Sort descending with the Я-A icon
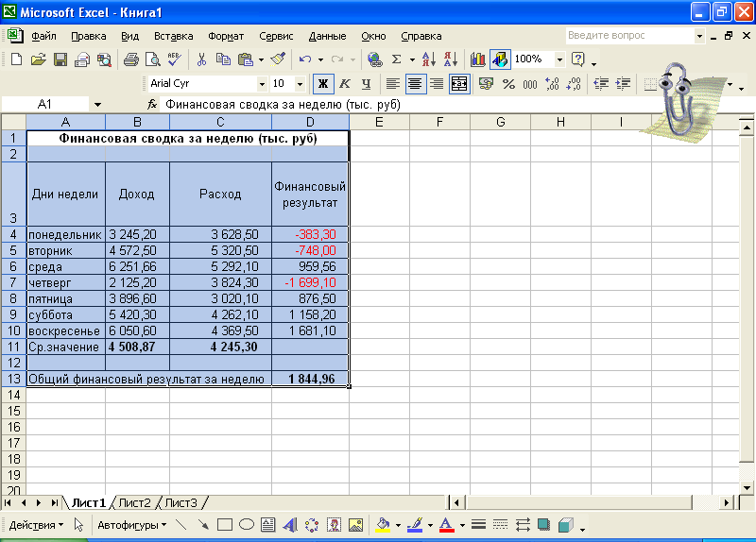This screenshot has width=756, height=542. point(451,59)
